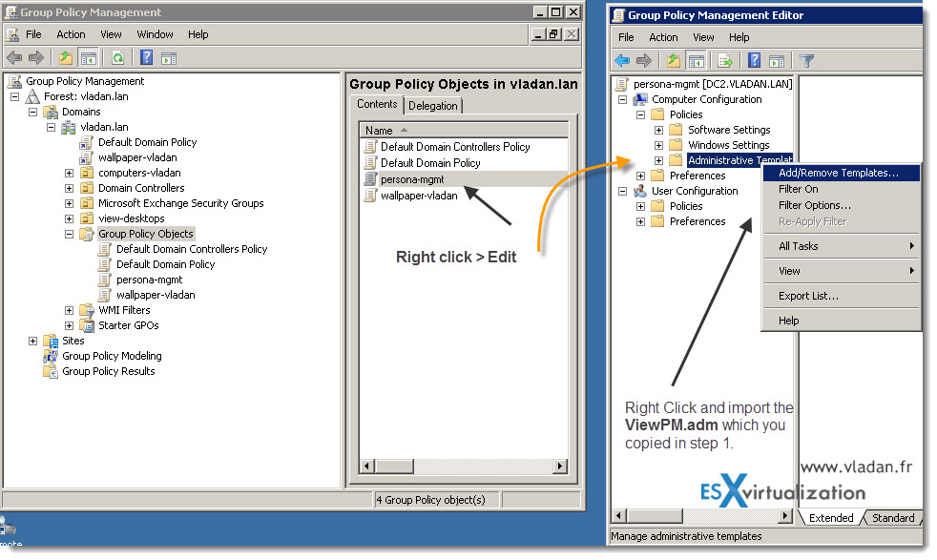Open Action menu in Group Policy Management
The width and height of the screenshot is (937, 560).
tap(71, 34)
